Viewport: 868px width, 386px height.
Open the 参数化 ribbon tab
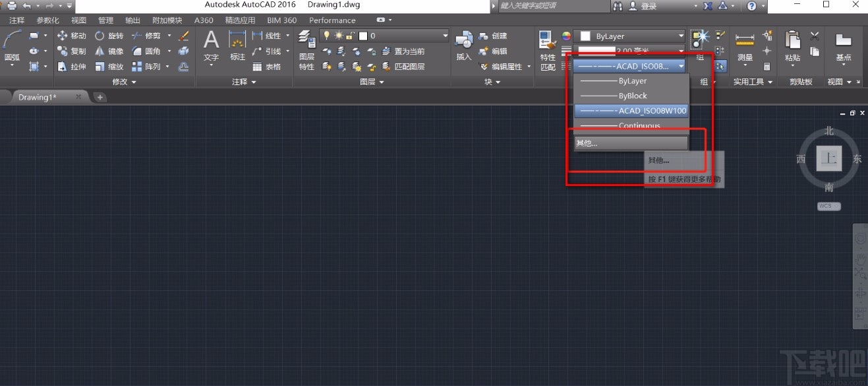pos(47,20)
